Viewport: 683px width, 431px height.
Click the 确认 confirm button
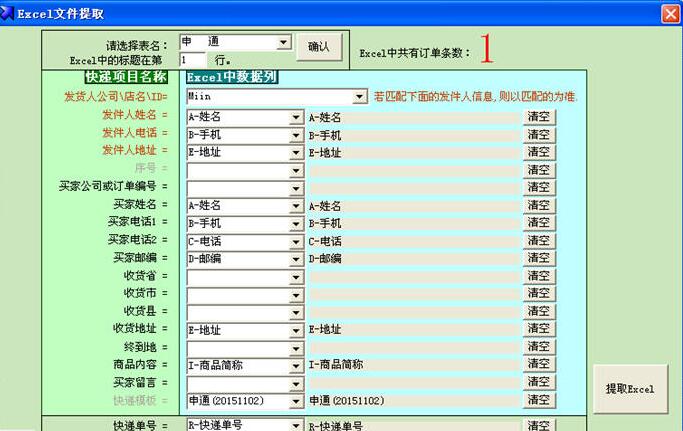(319, 47)
